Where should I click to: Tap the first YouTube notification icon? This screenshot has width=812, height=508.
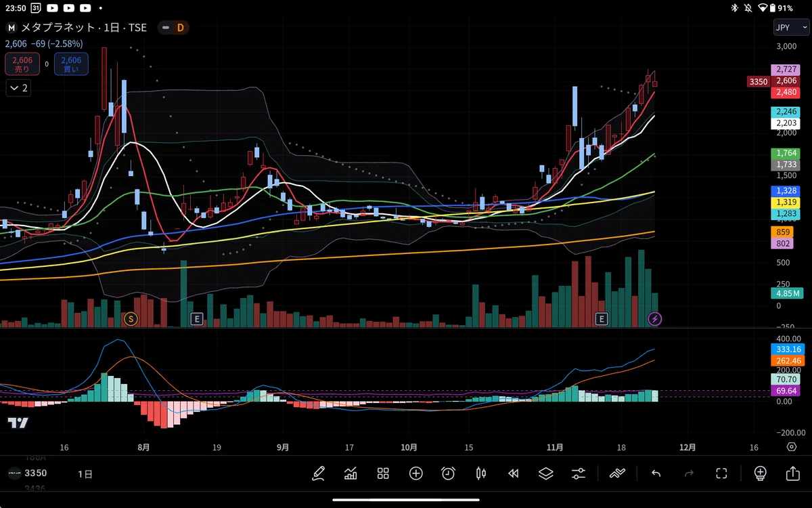[53, 8]
